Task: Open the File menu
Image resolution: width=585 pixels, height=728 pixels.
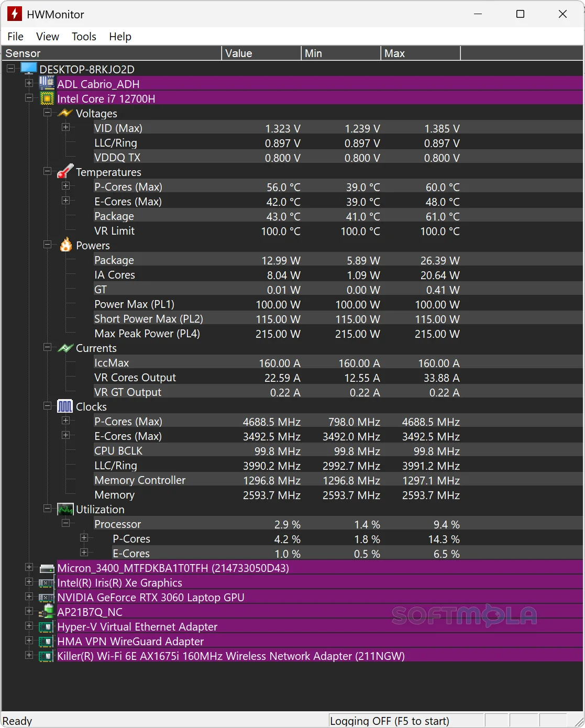Action: point(15,36)
